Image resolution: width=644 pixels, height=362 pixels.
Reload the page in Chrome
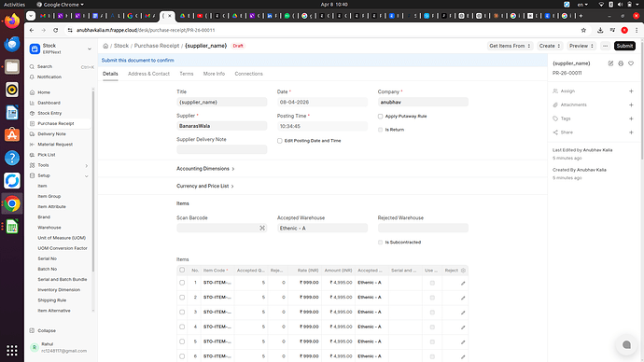pyautogui.click(x=55, y=30)
